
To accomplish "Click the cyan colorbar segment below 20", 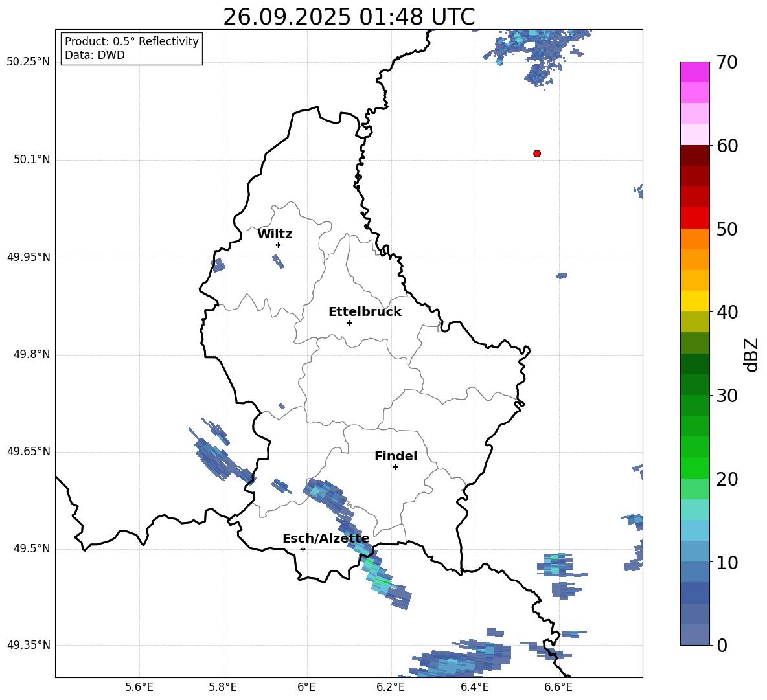I will point(694,510).
